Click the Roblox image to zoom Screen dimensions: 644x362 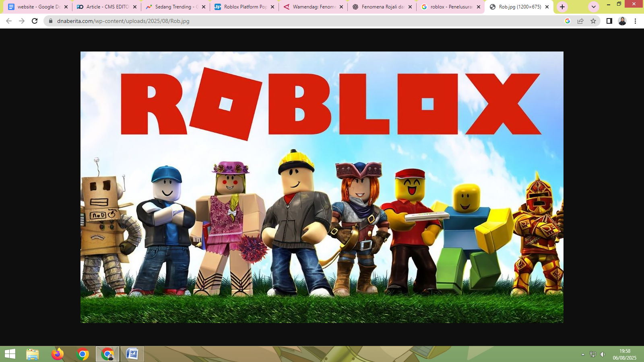tap(322, 187)
